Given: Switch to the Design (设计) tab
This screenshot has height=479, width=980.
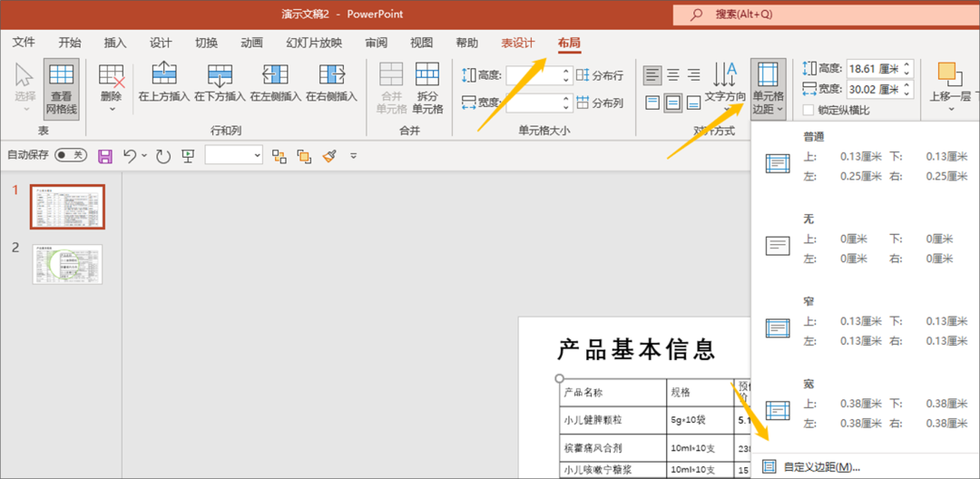Looking at the screenshot, I should [x=161, y=43].
